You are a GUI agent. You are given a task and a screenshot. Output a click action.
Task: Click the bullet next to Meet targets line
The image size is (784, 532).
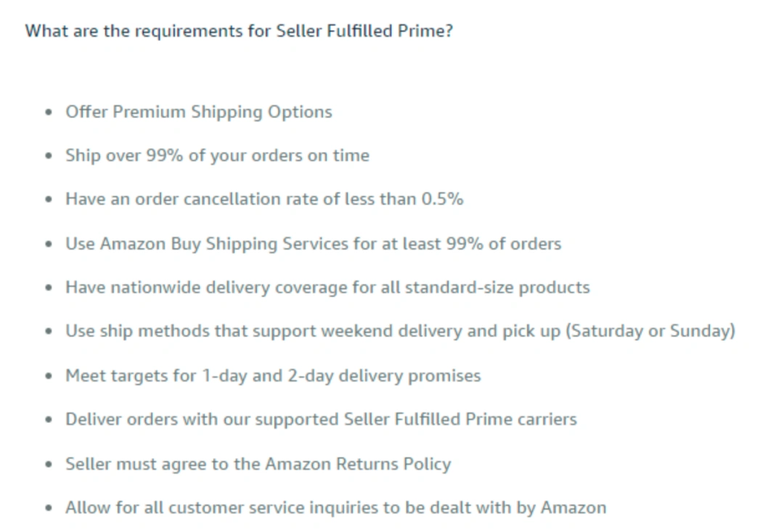49,376
